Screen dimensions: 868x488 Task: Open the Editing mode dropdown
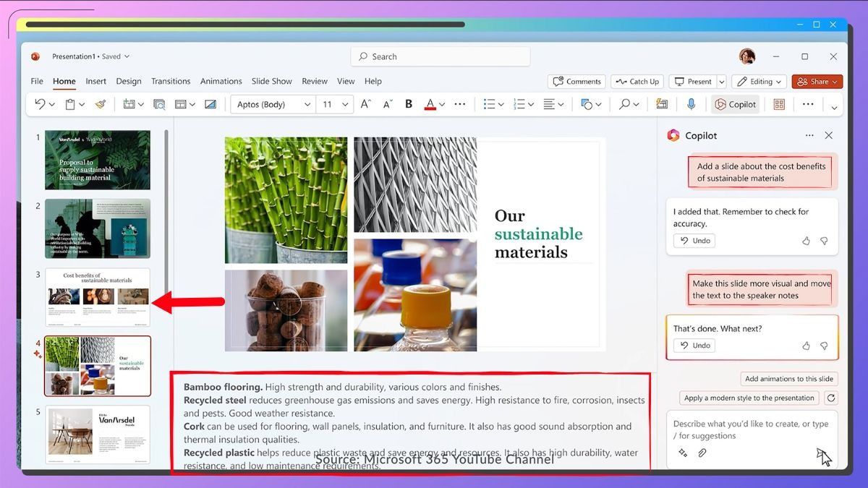pyautogui.click(x=759, y=81)
